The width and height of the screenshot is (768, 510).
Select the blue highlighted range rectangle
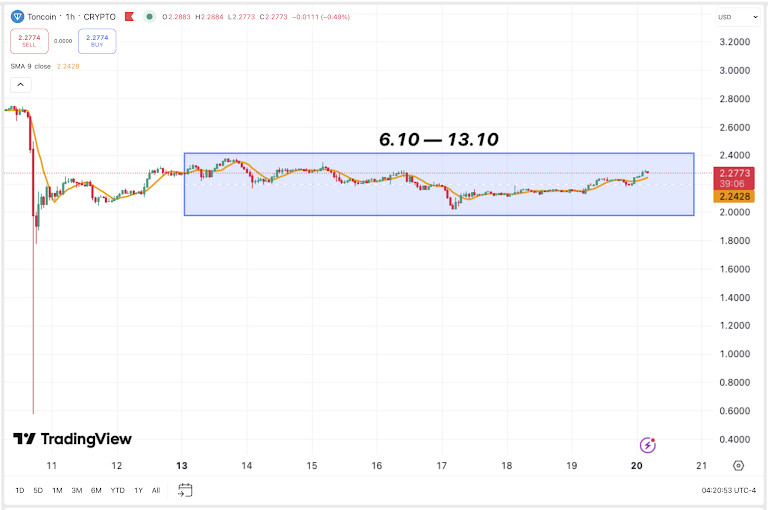(439, 184)
